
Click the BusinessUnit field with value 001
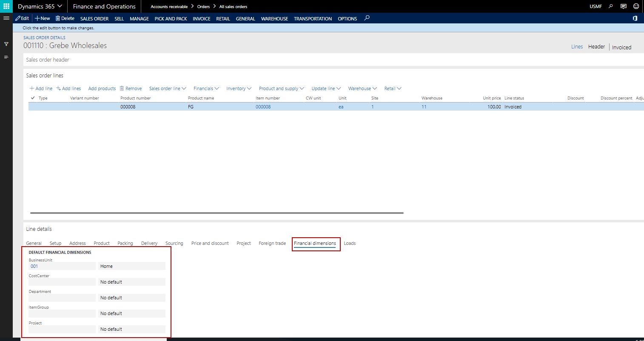[x=62, y=266]
